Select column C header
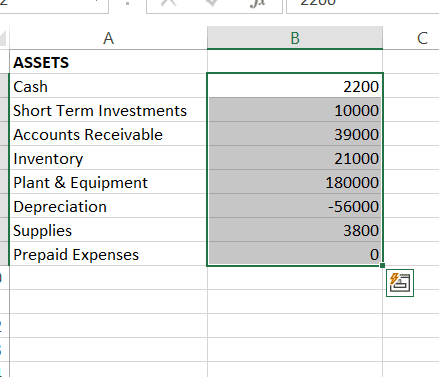Viewport: 439px width, 377px height. coord(411,38)
